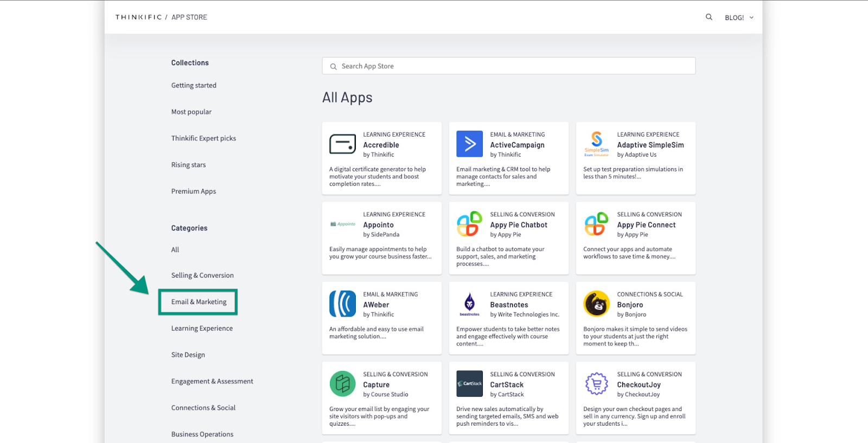868x443 pixels.
Task: Click EMAIL & MARKETING label on AWeber card
Action: (390, 294)
